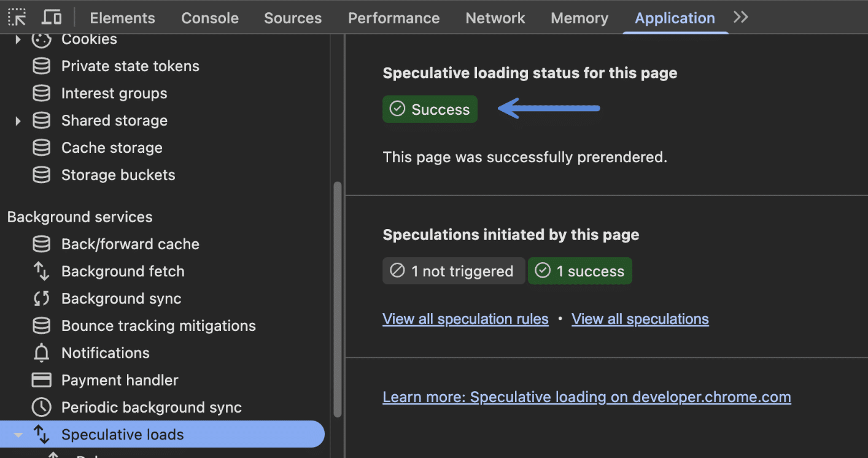The image size is (868, 458).
Task: Open the Memory panel
Action: [579, 18]
